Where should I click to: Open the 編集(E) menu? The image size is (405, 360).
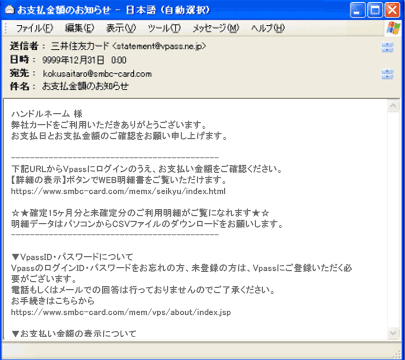pos(79,28)
